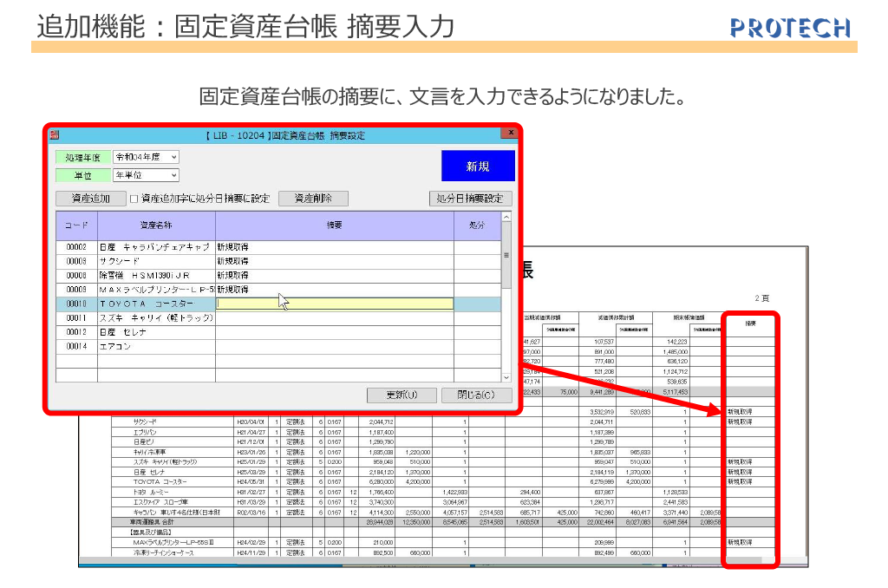Click the 摘要 column header in the grid
Image resolution: width=888 pixels, height=588 pixels.
(335, 225)
